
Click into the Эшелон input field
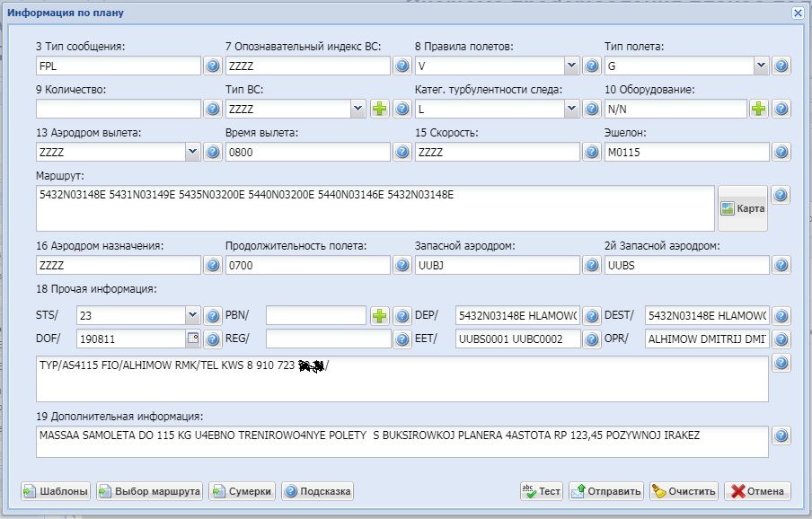click(x=686, y=152)
